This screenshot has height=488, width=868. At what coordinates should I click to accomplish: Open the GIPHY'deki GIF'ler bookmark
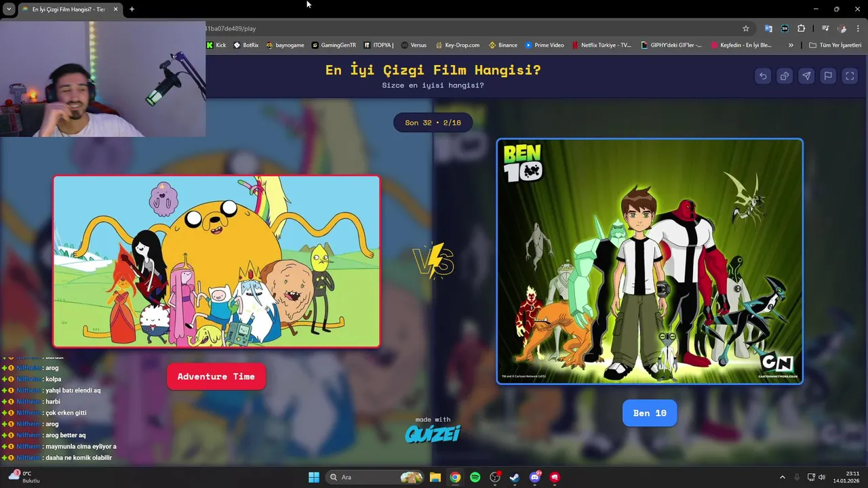click(x=671, y=45)
